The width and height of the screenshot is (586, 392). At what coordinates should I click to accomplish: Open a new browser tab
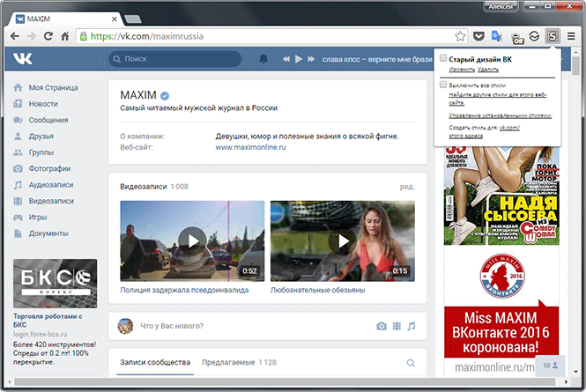133,18
